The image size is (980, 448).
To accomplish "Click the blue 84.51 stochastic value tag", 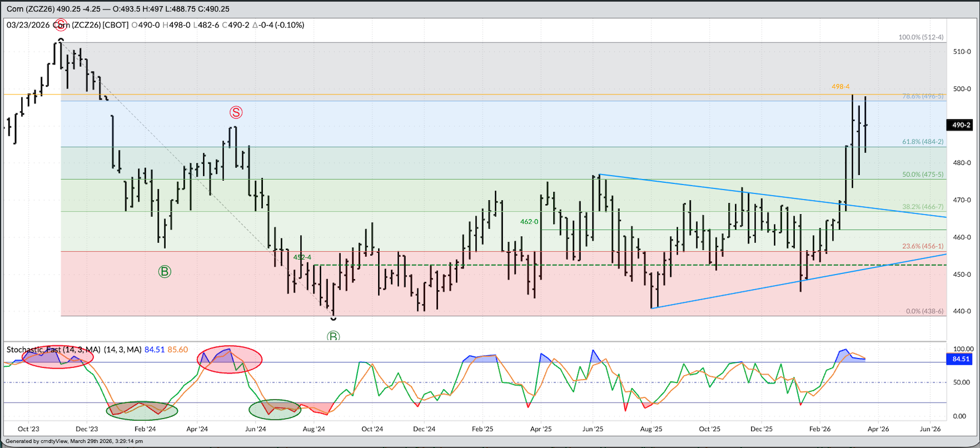I will pyautogui.click(x=960, y=359).
